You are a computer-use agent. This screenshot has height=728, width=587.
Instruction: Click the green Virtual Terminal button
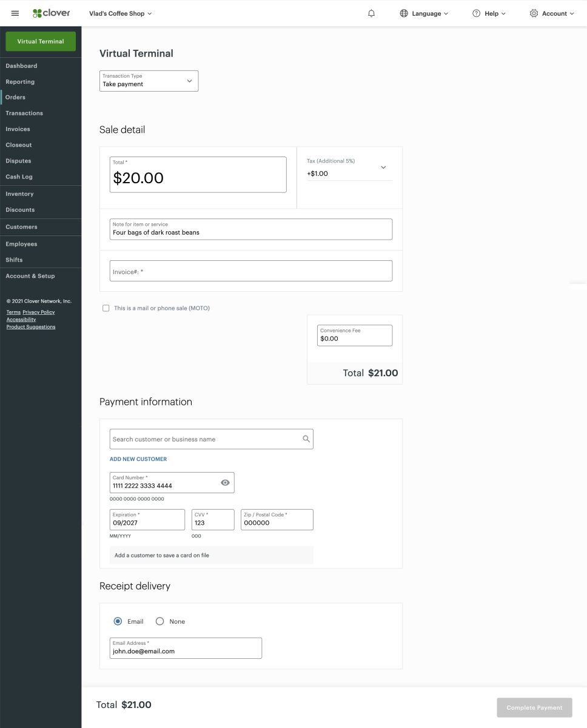(41, 41)
